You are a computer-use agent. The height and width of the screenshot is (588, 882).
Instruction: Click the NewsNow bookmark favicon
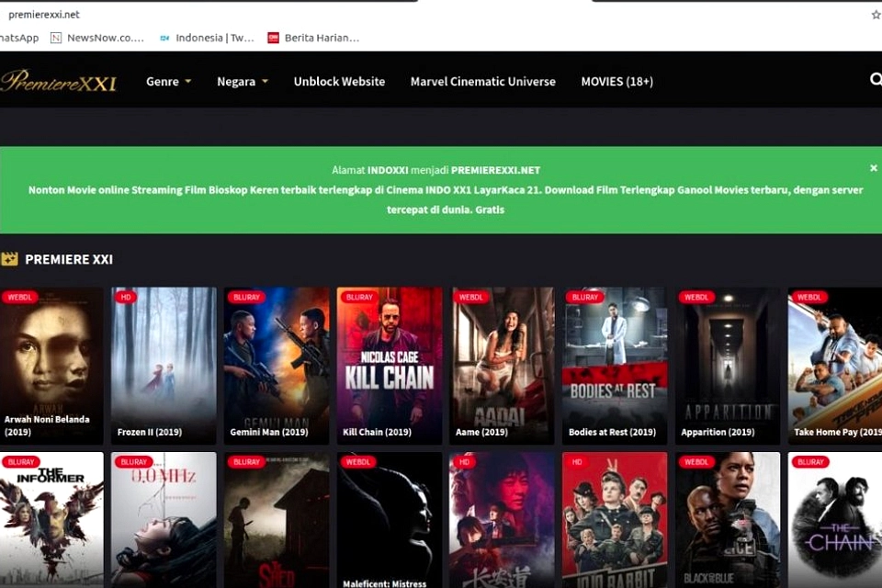(x=56, y=38)
